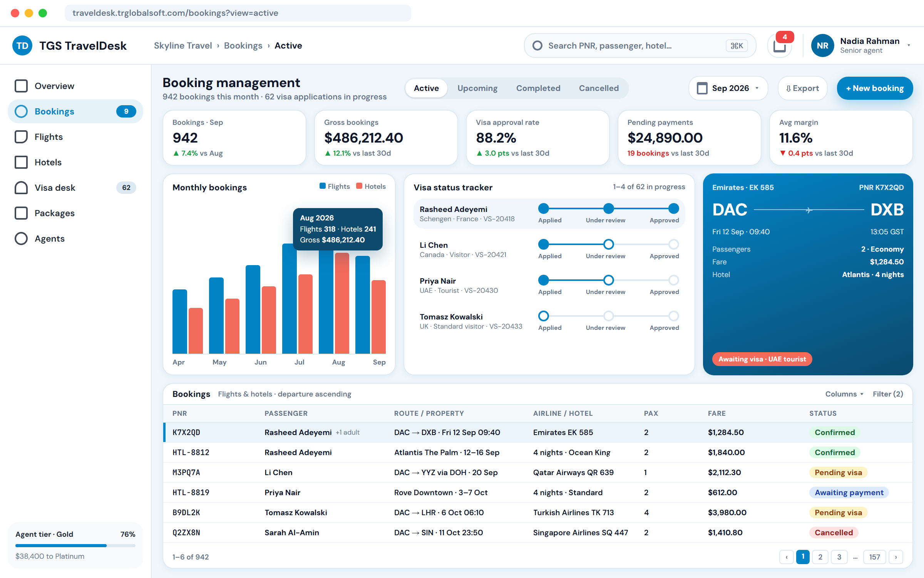Switch to the Upcoming tab
Image resolution: width=924 pixels, height=578 pixels.
(x=477, y=88)
